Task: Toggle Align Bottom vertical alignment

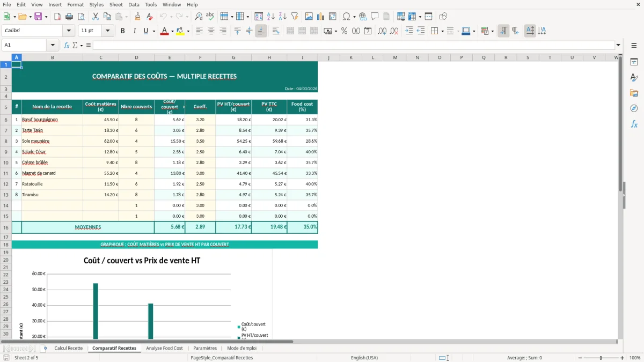Action: [261, 31]
